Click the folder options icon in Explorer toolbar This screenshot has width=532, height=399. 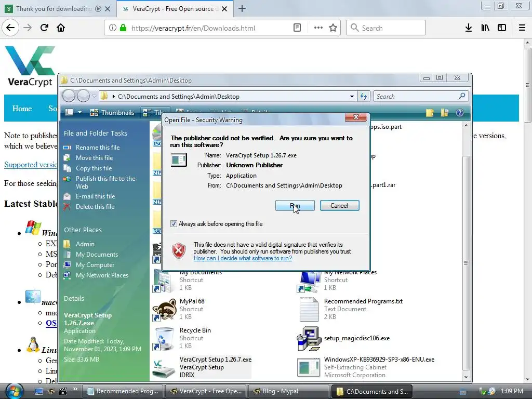point(445,113)
